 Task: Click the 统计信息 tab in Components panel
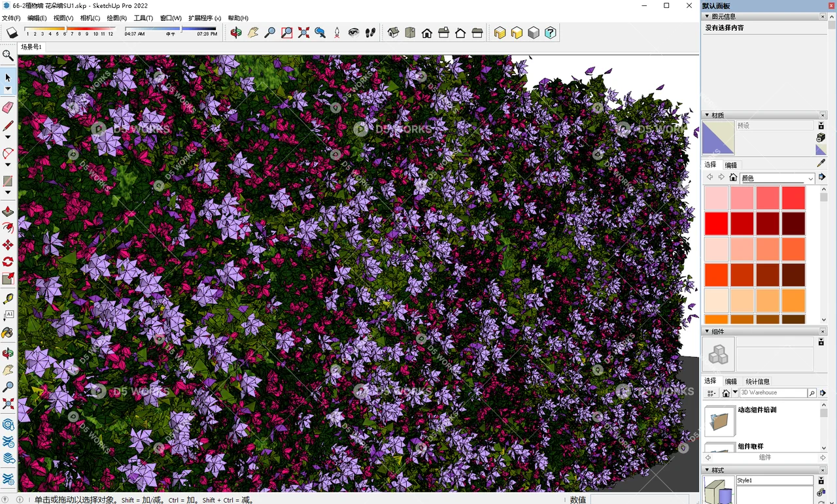(757, 381)
